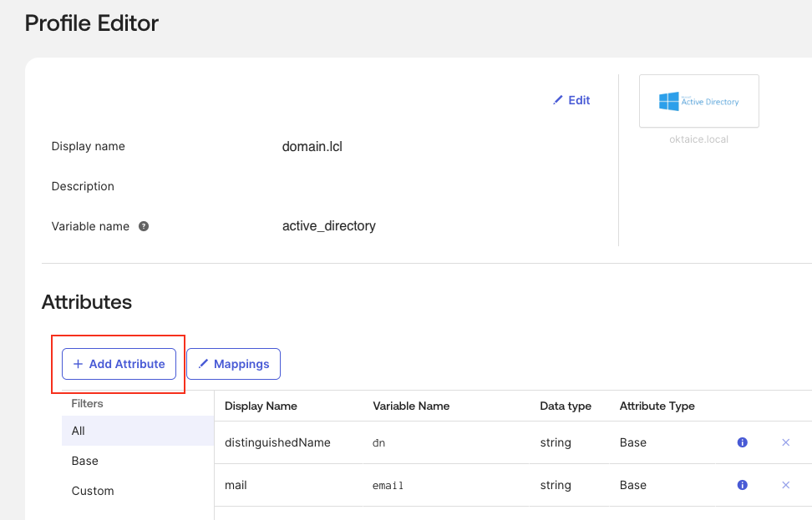This screenshot has height=520, width=812.
Task: Select the All filter
Action: pos(138,431)
